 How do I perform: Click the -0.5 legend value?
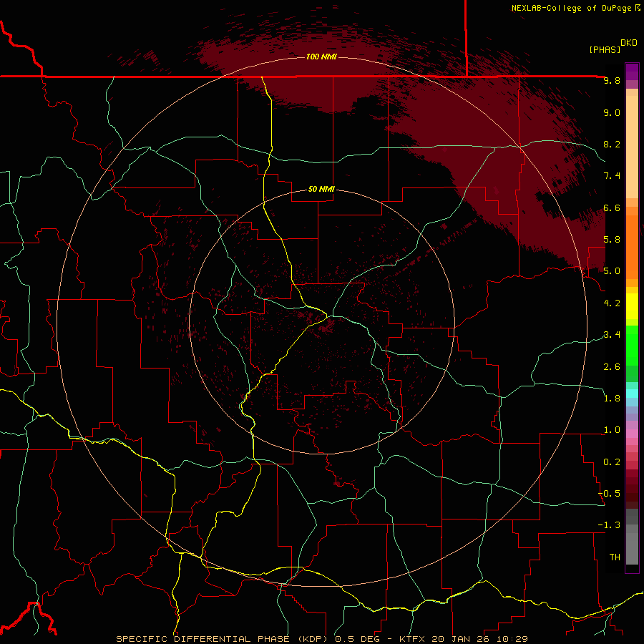[x=609, y=493]
